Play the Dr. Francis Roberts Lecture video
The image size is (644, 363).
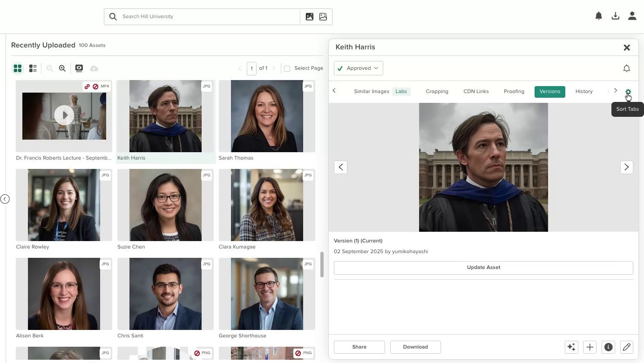point(64,115)
